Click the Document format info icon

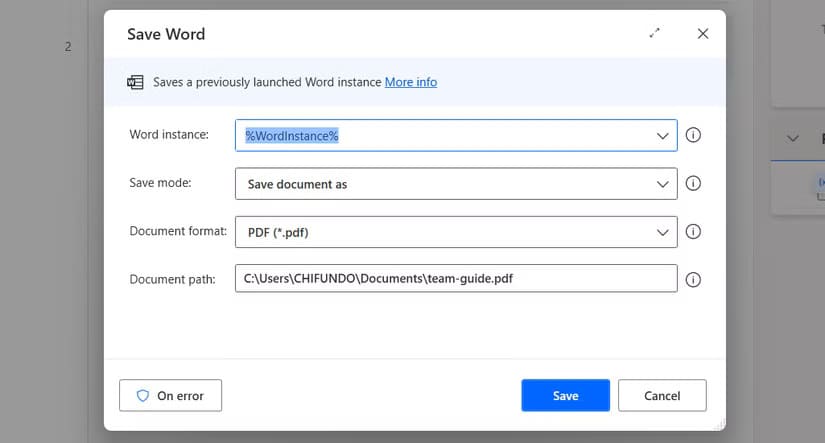pyautogui.click(x=693, y=231)
